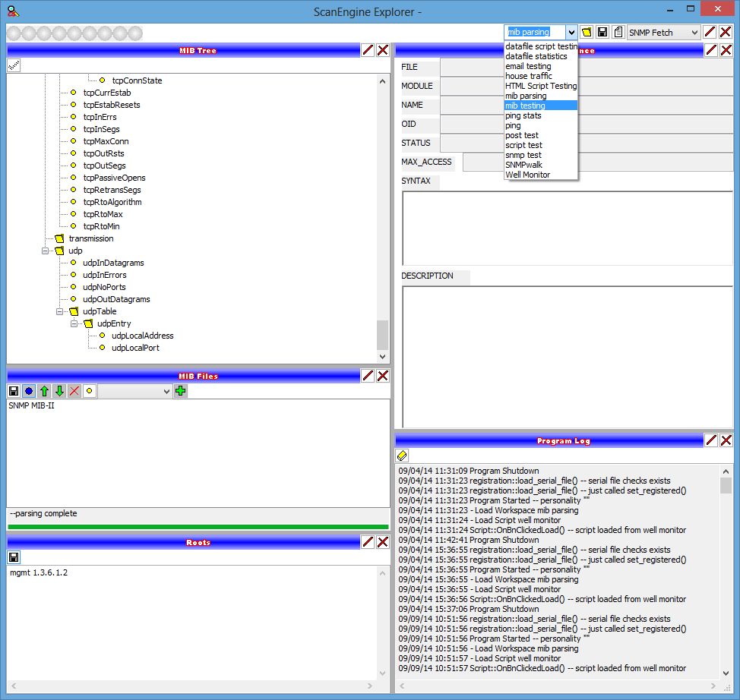740x700 pixels.
Task: Close the MIB Tree panel
Action: (383, 50)
